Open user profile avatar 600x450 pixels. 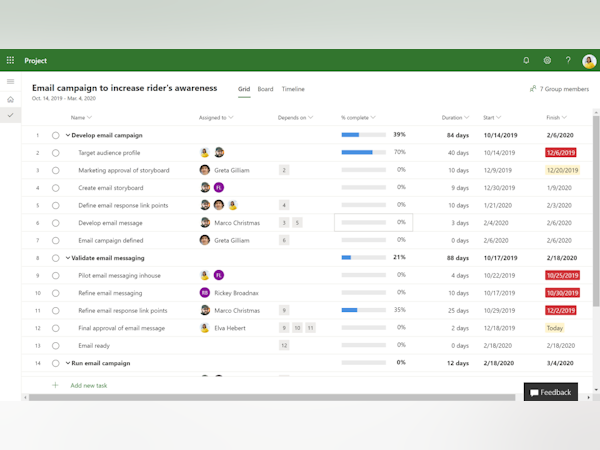tap(589, 61)
